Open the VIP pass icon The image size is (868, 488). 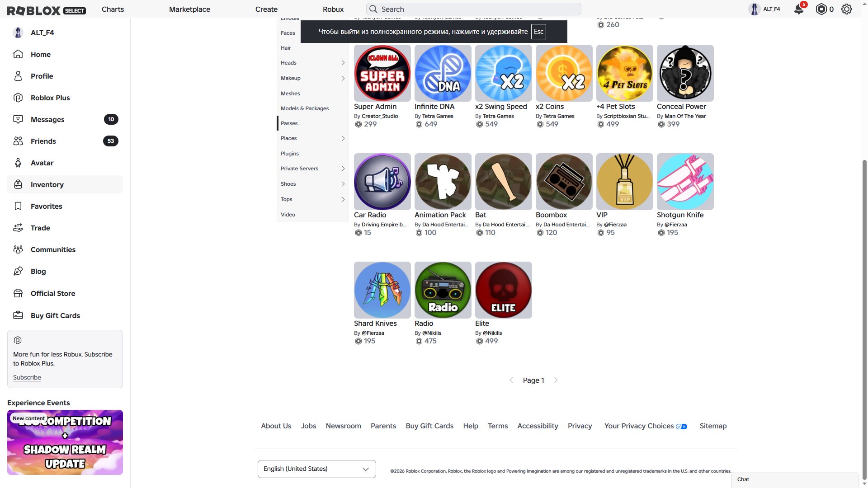point(625,182)
